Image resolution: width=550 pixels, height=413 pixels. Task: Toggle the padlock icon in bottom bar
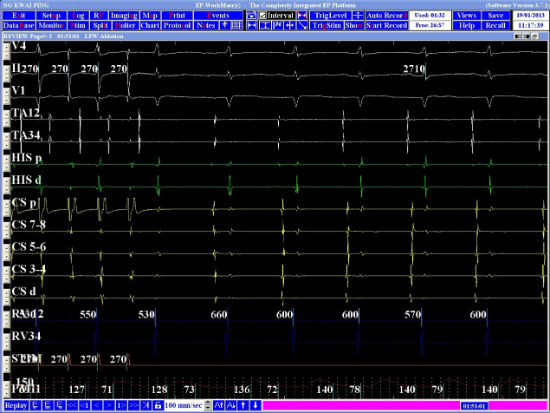point(158,405)
